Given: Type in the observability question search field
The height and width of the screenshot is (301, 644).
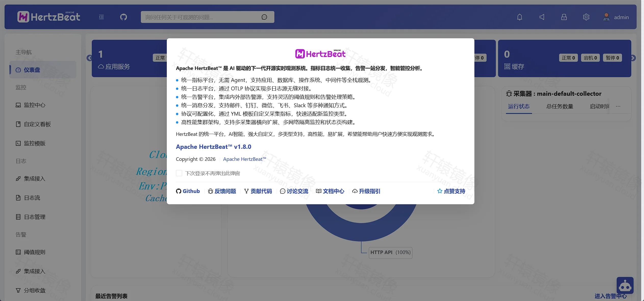Looking at the screenshot, I should coord(201,17).
